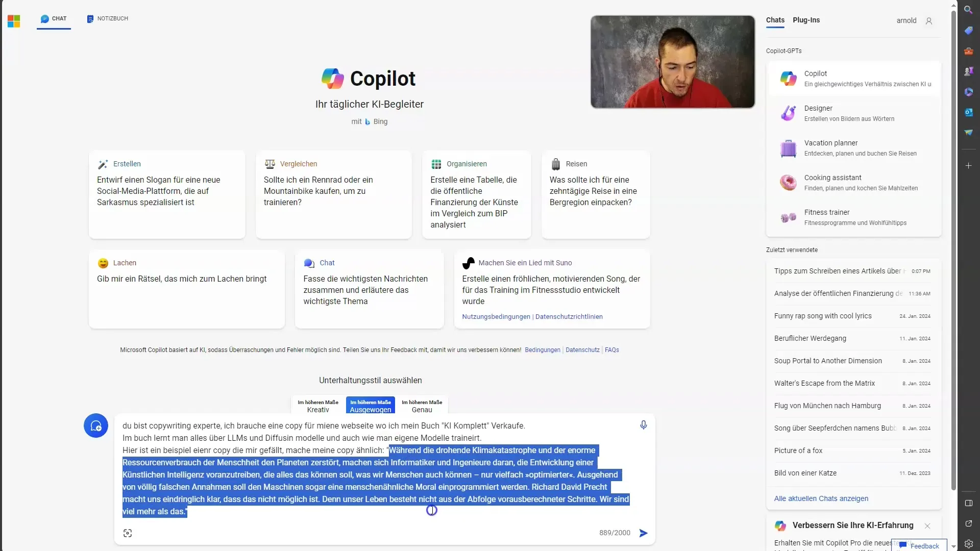Expand the Erstellen suggestion card
Viewport: 980px width, 551px height.
point(167,196)
